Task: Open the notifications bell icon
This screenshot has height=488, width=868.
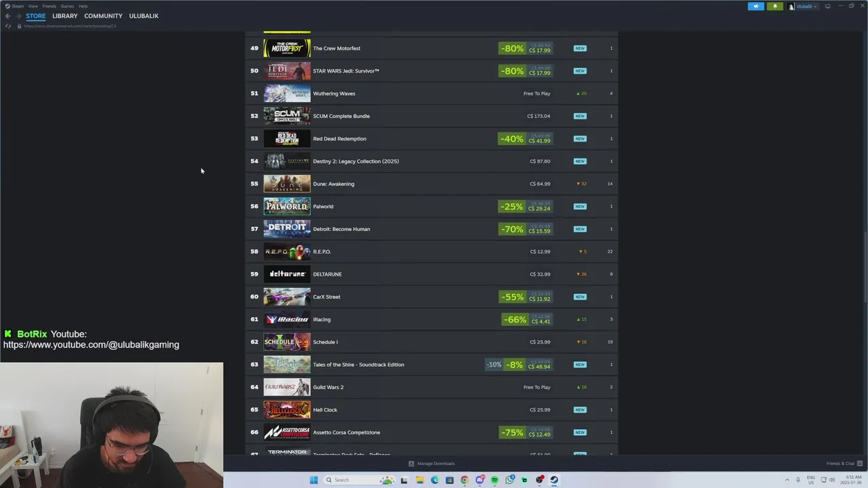Action: tap(774, 6)
